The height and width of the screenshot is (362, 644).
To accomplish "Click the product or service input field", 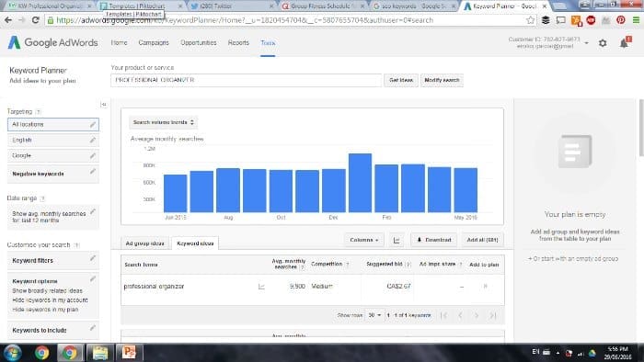I will point(246,80).
